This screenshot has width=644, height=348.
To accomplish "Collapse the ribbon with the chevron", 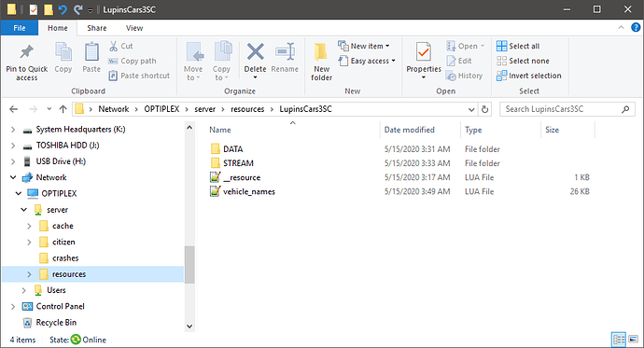I will 621,27.
